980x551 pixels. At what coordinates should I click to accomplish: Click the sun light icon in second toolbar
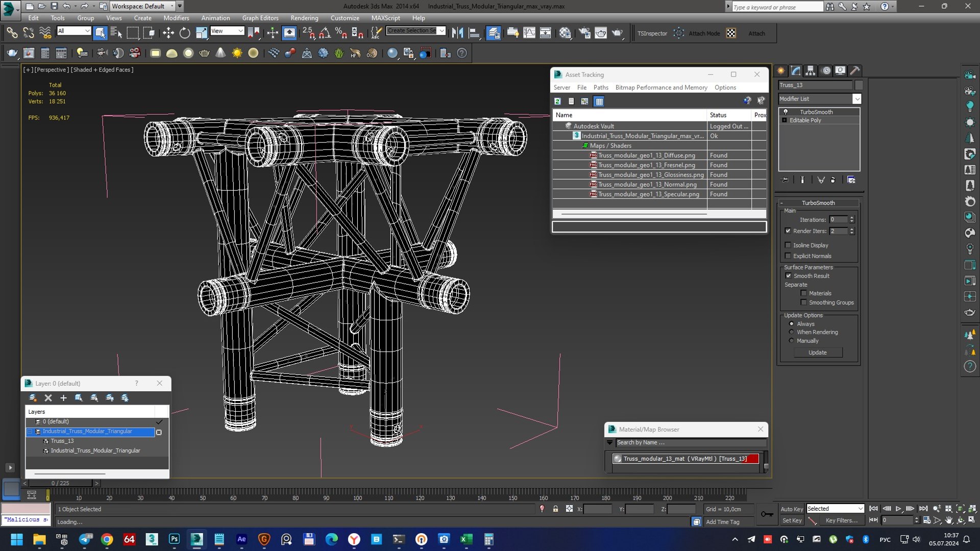pyautogui.click(x=237, y=53)
